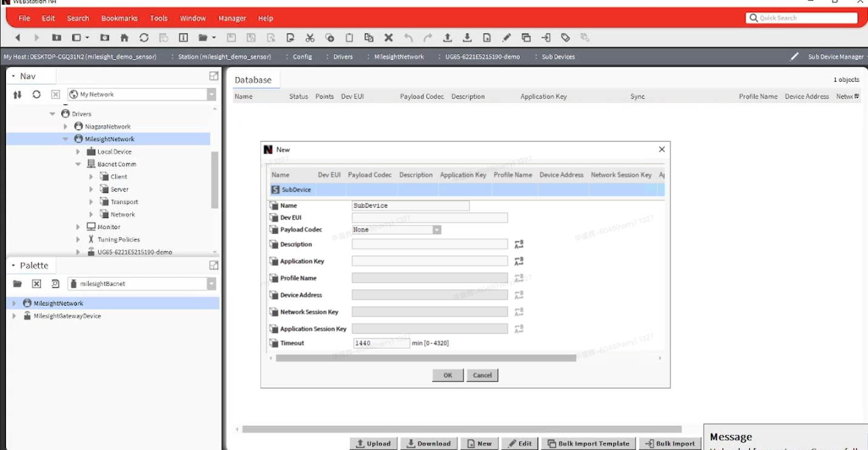Click the up-folder icon in the toolbar
This screenshot has width=868, height=450.
coord(56,38)
